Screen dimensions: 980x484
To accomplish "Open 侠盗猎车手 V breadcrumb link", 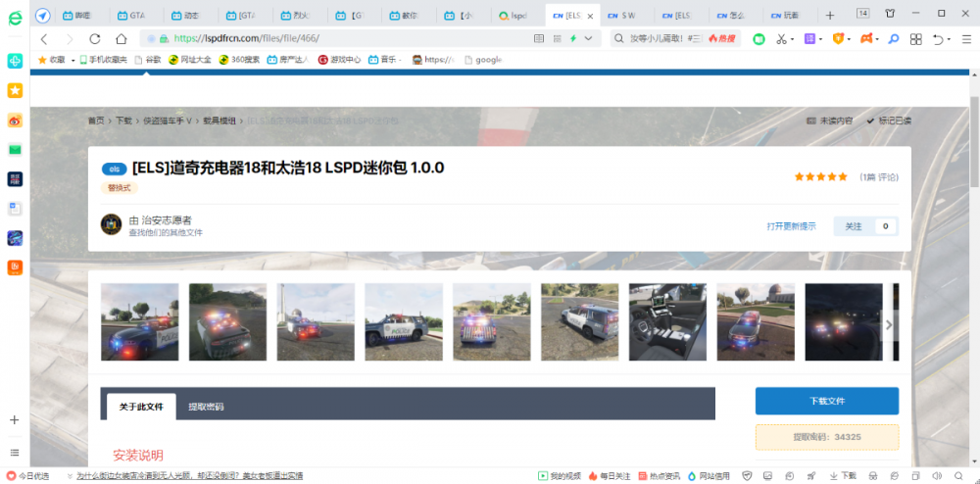I will point(168,121).
